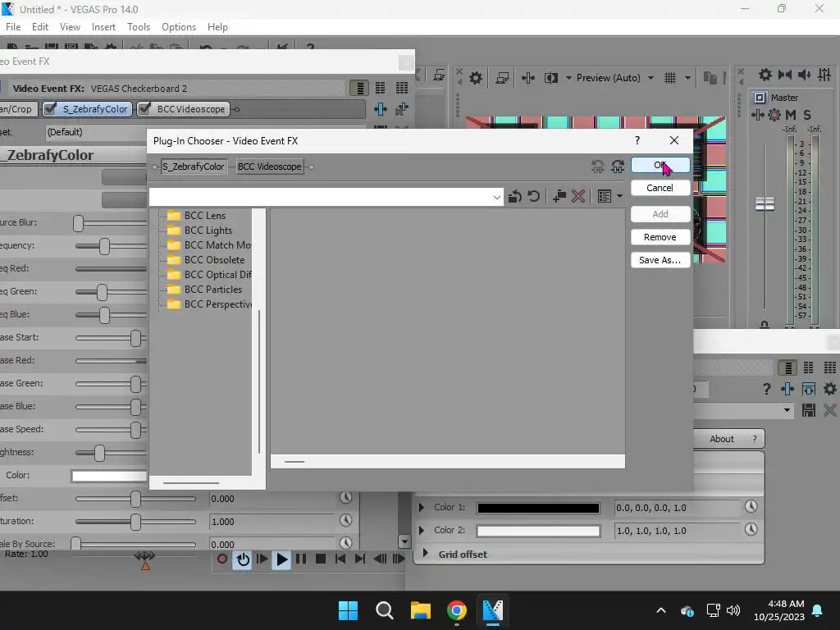This screenshot has width=840, height=630.
Task: Toggle loop playback power button in transport
Action: click(243, 559)
